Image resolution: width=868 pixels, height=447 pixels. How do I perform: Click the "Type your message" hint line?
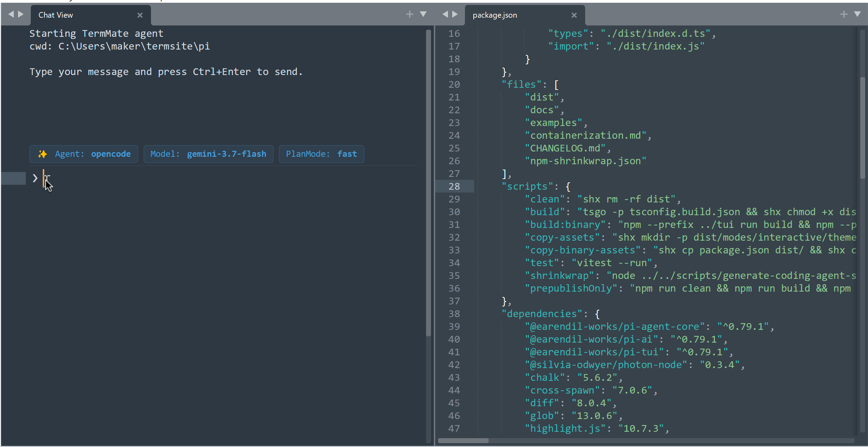pyautogui.click(x=166, y=71)
